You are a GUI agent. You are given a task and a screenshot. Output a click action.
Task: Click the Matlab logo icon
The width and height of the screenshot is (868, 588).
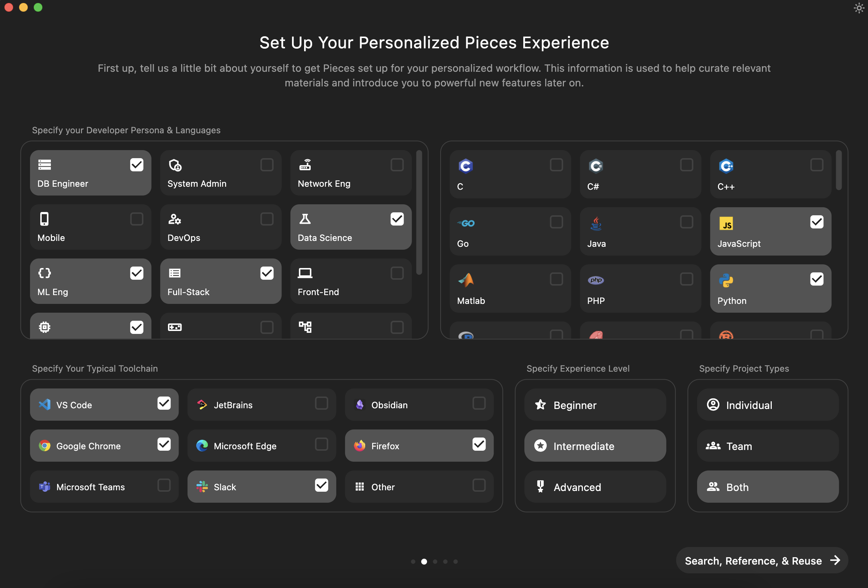click(466, 280)
